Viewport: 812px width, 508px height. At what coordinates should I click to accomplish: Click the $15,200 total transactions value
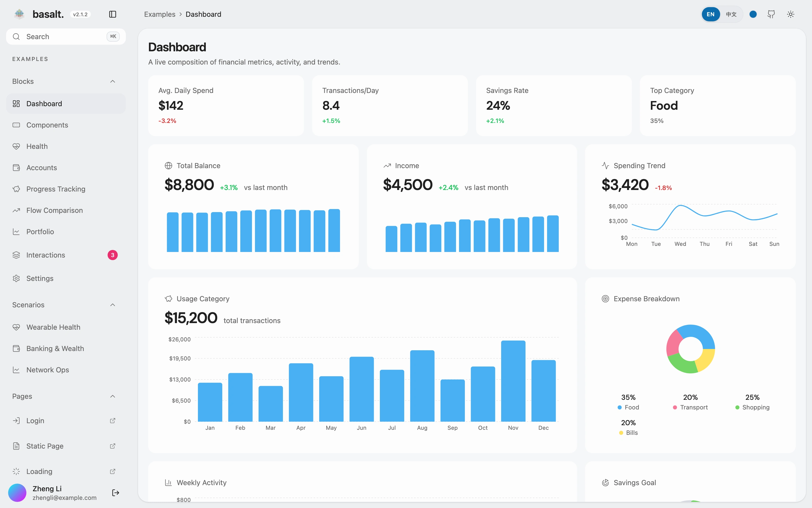coord(191,318)
